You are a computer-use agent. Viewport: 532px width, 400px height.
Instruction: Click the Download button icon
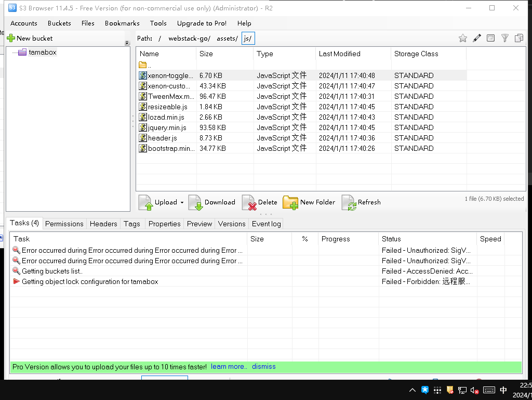click(x=195, y=203)
